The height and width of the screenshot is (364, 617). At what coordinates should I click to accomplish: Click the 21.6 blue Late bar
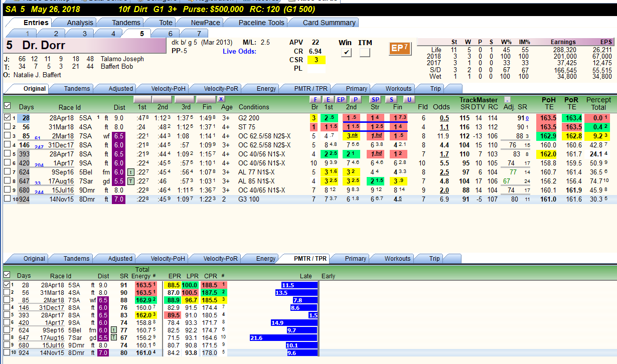coord(284,338)
